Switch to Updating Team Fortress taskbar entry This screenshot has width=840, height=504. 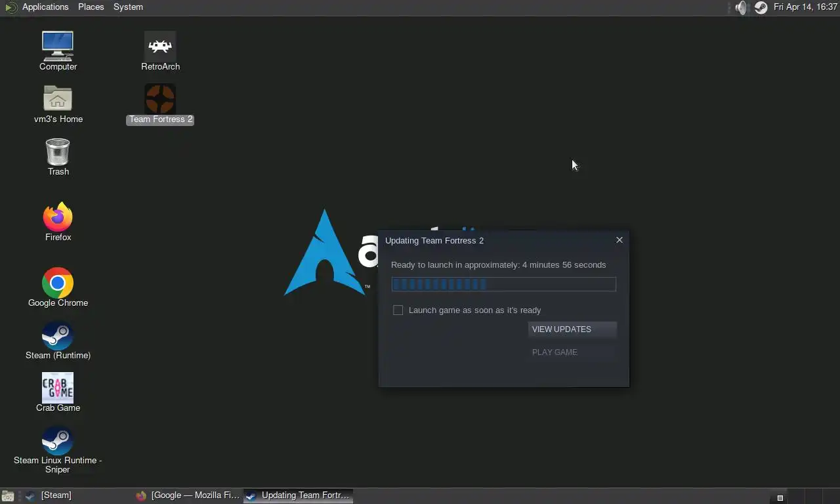tap(298, 495)
